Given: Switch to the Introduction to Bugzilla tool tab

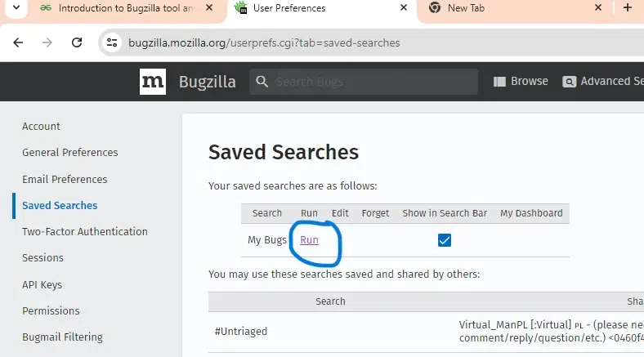Looking at the screenshot, I should pos(125,8).
